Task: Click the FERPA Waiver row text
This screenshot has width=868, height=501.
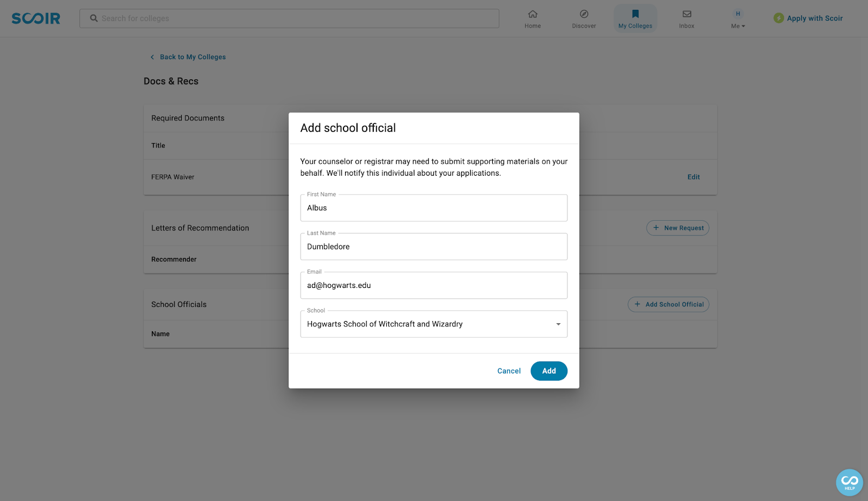Action: tap(173, 177)
